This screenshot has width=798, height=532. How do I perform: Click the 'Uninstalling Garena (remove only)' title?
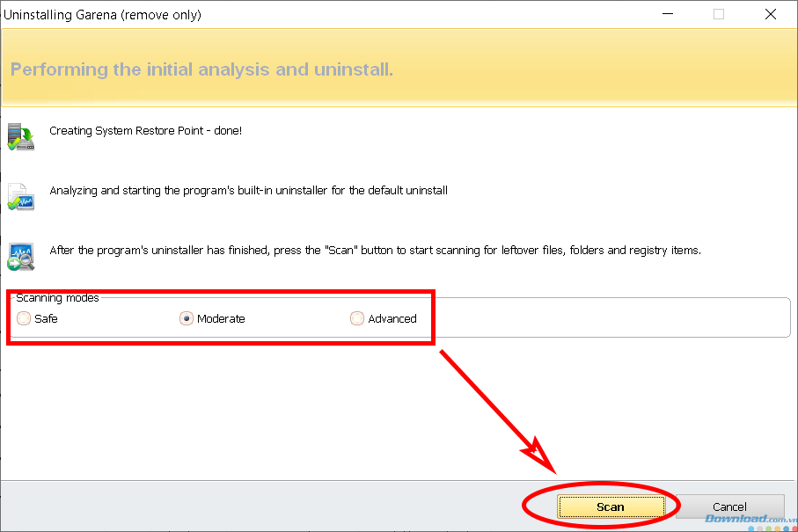click(102, 15)
